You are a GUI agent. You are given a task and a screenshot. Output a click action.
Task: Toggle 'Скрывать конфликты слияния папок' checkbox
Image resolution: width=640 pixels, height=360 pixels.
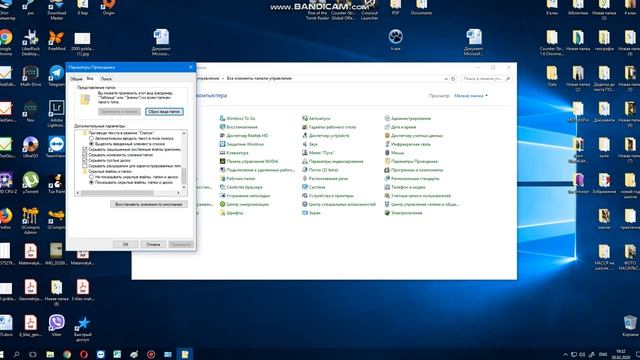coord(85,155)
